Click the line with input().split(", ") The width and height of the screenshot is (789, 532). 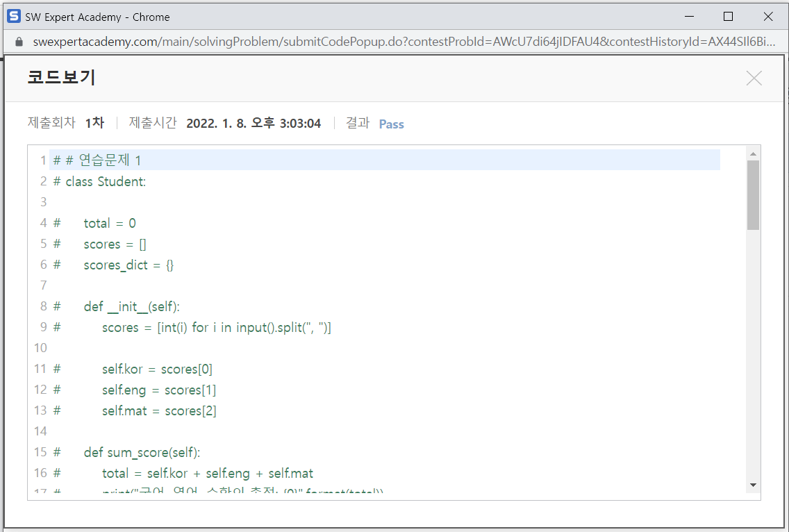[217, 328]
